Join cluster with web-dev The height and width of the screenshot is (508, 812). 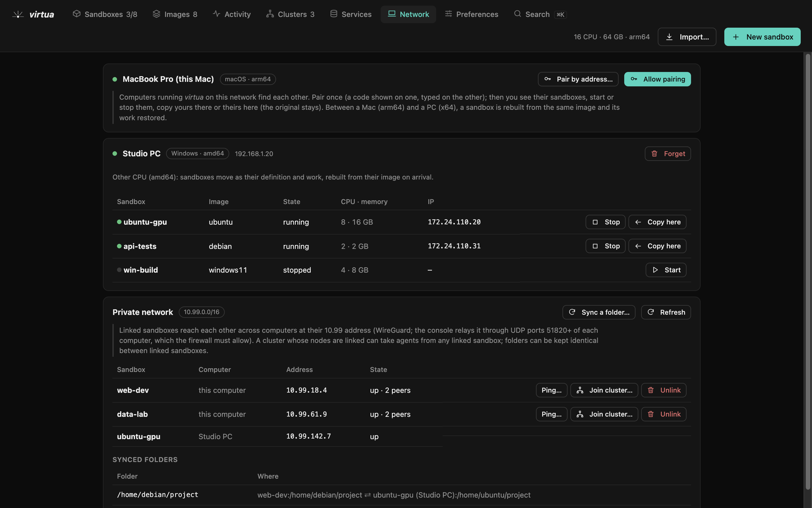[604, 390]
